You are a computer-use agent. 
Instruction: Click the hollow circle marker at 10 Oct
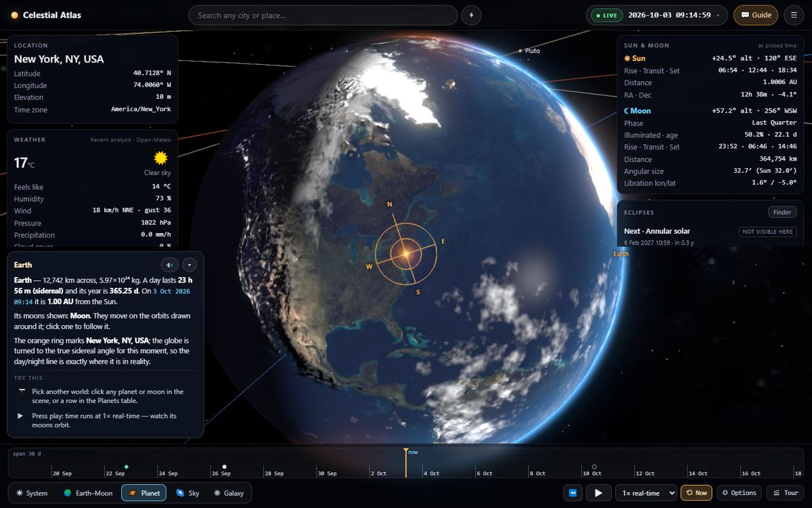[594, 467]
